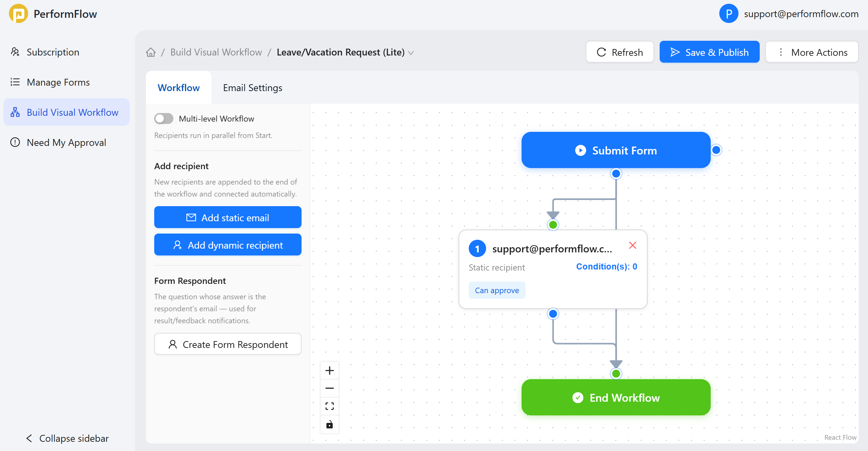Screen dimensions: 868x451
Task: Open the More Actions menu
Action: (812, 52)
